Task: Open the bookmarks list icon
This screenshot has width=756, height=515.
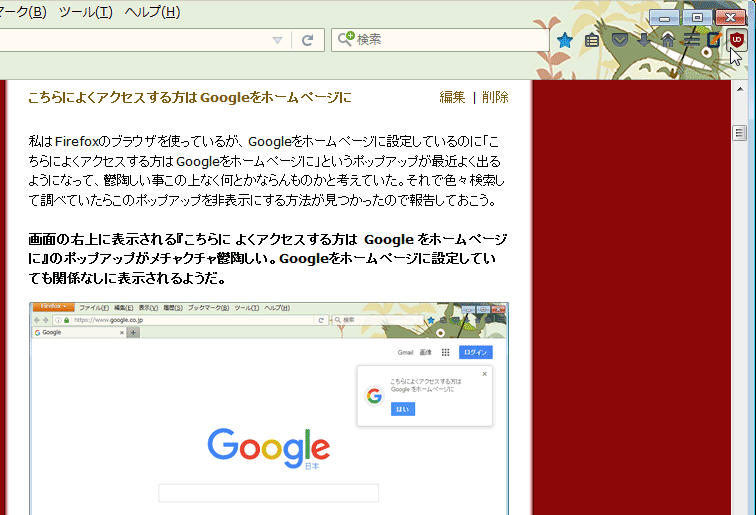Action: (x=592, y=40)
